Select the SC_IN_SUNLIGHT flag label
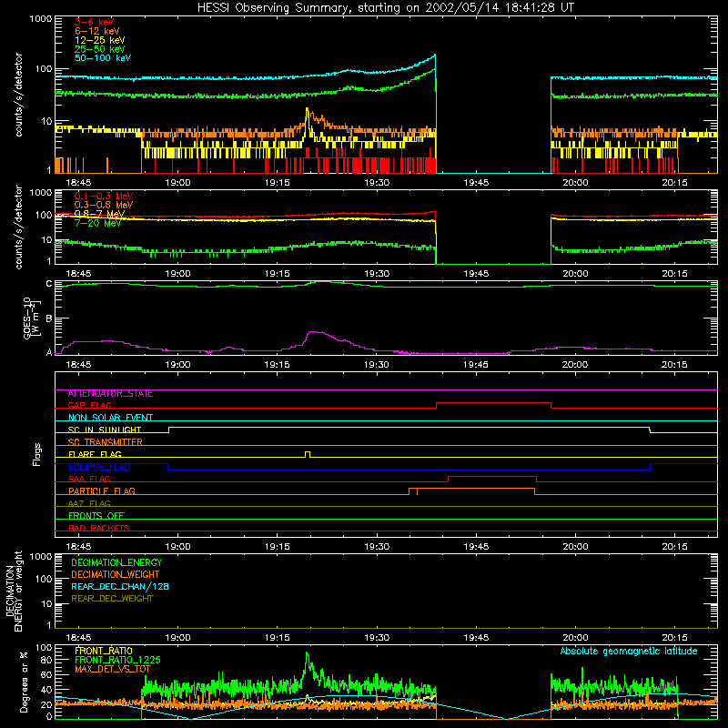Viewport: 728px width, 728px height. (105, 430)
